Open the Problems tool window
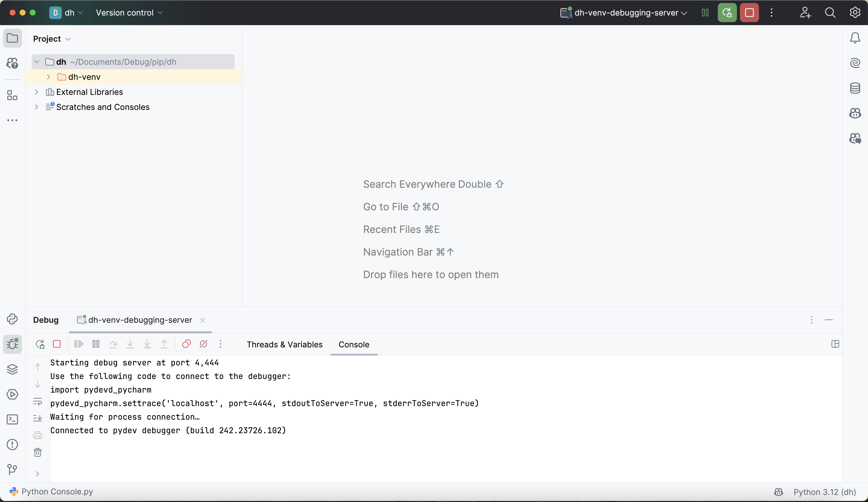 point(12,445)
